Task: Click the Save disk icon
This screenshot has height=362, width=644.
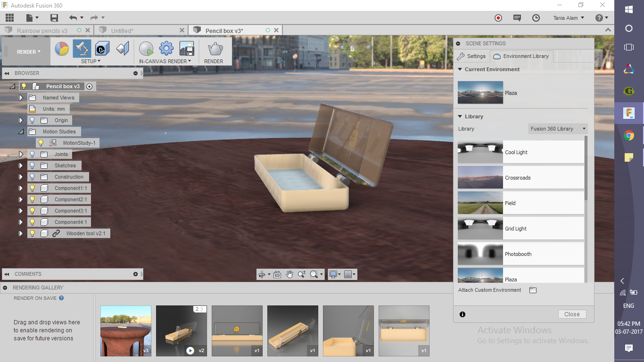Action: [54, 18]
